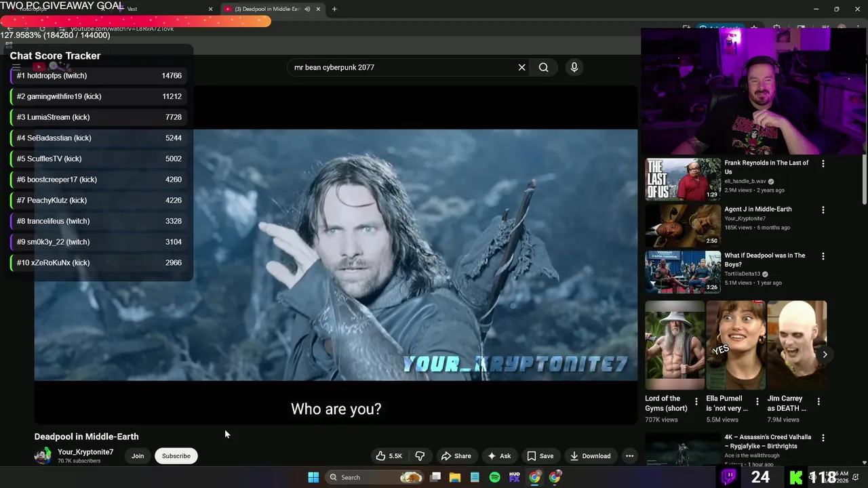Open options menu for What if Deadpool video
This screenshot has height=488, width=868.
[823, 256]
